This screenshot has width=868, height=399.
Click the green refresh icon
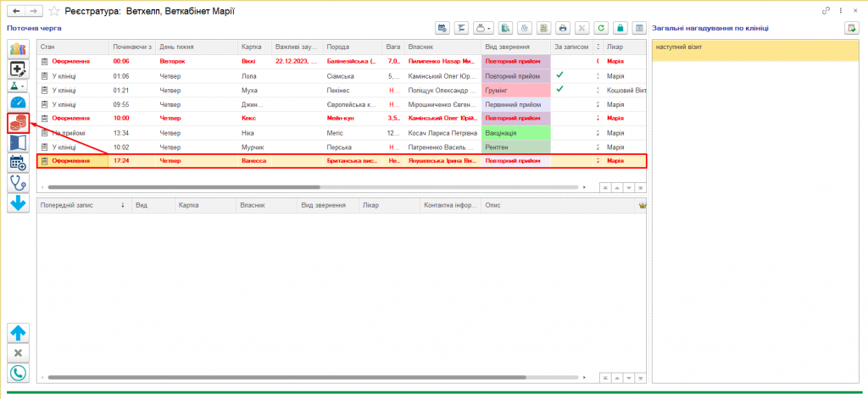pos(601,28)
